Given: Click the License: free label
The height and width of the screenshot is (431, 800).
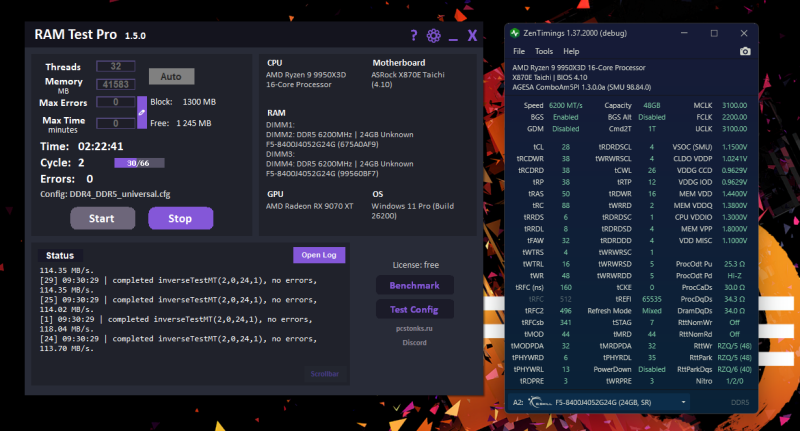Looking at the screenshot, I should 415,265.
